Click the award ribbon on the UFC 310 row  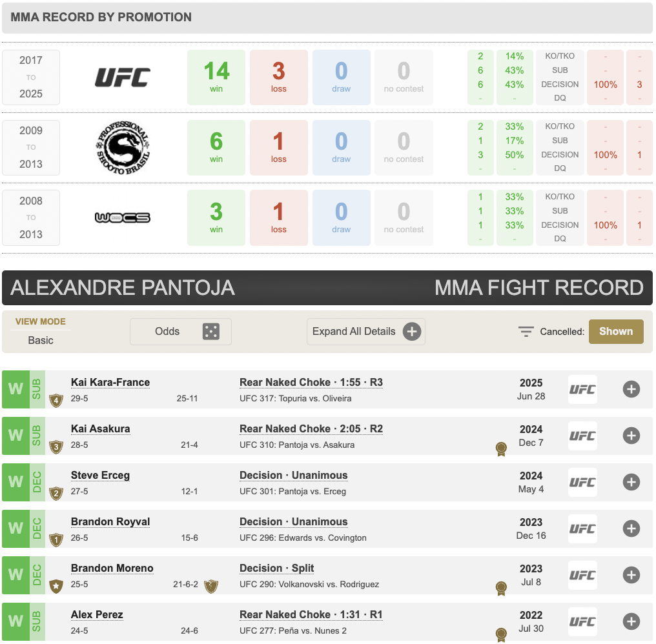[501, 449]
